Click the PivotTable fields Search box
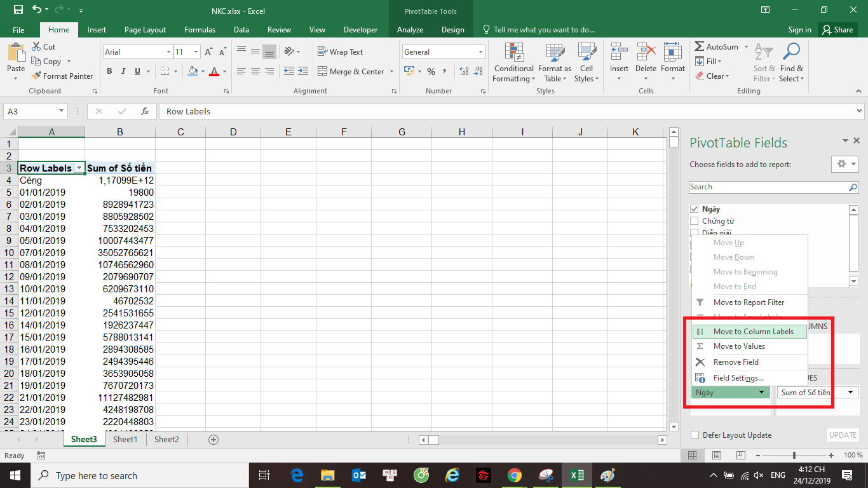This screenshot has height=488, width=868. [769, 187]
